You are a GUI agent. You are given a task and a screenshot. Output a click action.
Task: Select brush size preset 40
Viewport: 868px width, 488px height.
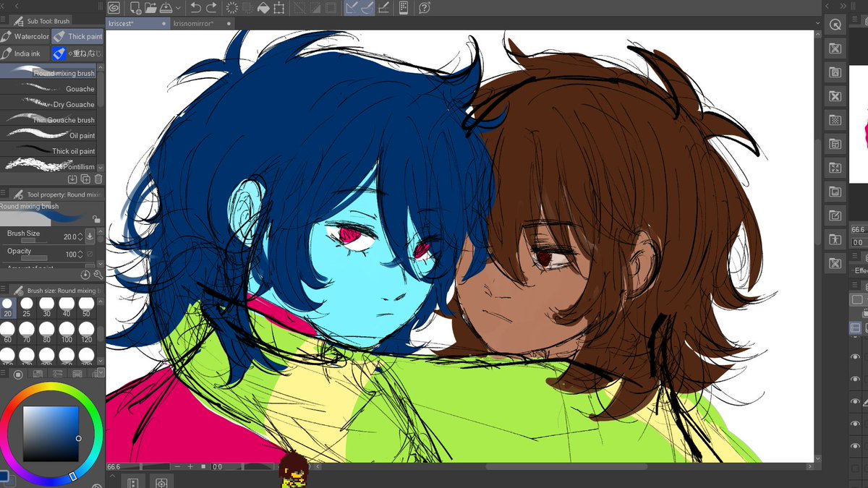pyautogui.click(x=67, y=307)
